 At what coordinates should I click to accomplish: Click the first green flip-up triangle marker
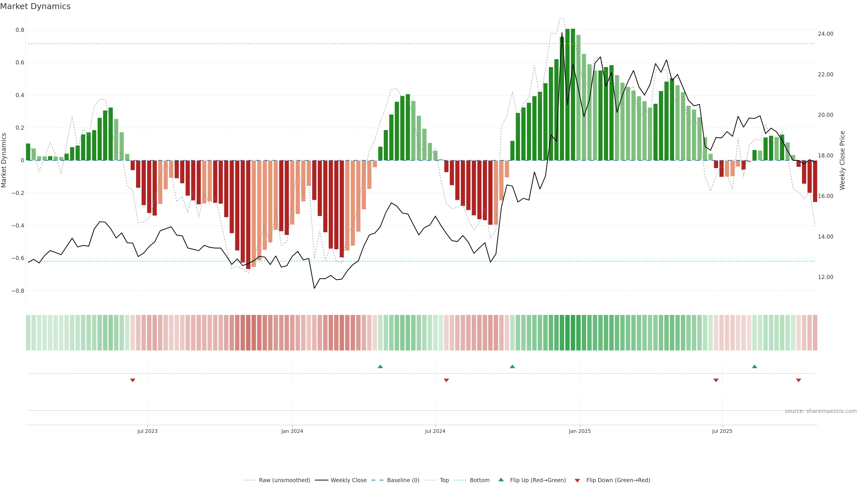point(380,366)
